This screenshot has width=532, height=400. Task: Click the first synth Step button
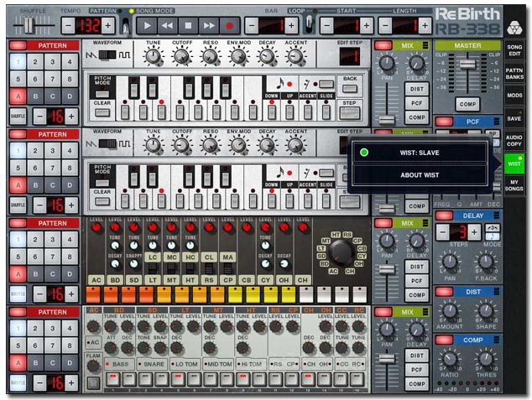[350, 113]
